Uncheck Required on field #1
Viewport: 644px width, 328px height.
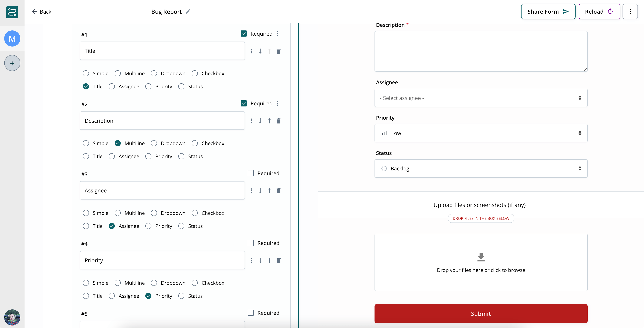point(243,33)
